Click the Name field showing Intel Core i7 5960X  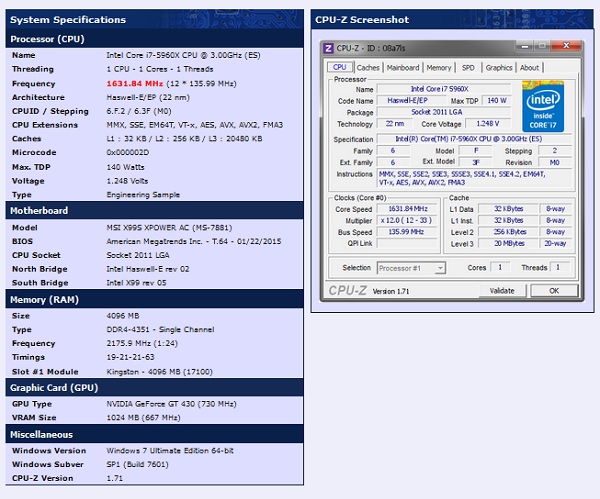pyautogui.click(x=444, y=89)
